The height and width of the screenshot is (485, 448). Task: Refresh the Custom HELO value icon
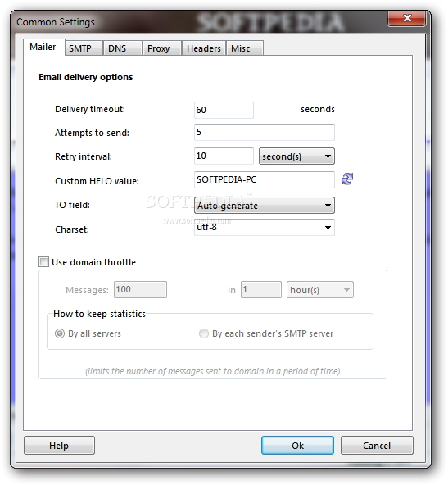click(x=347, y=179)
